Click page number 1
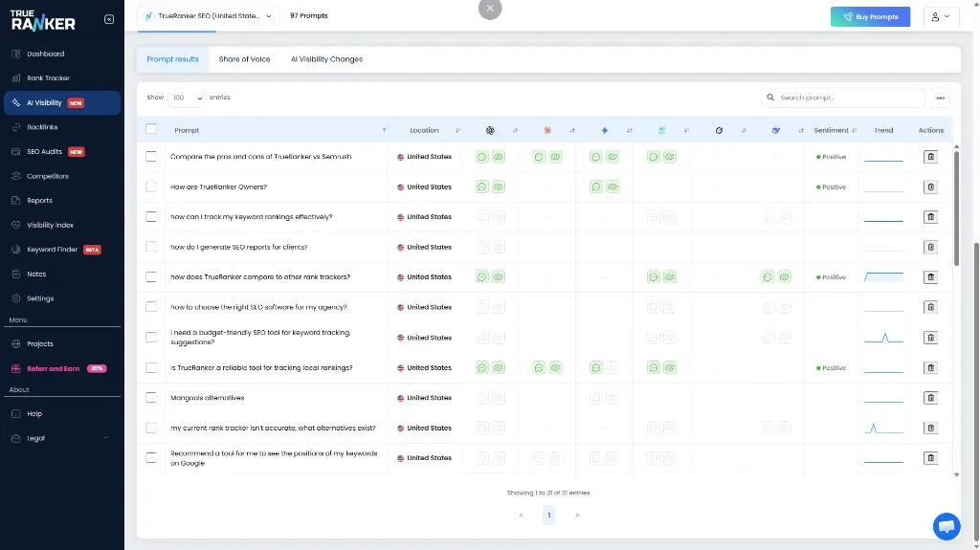 pyautogui.click(x=548, y=515)
